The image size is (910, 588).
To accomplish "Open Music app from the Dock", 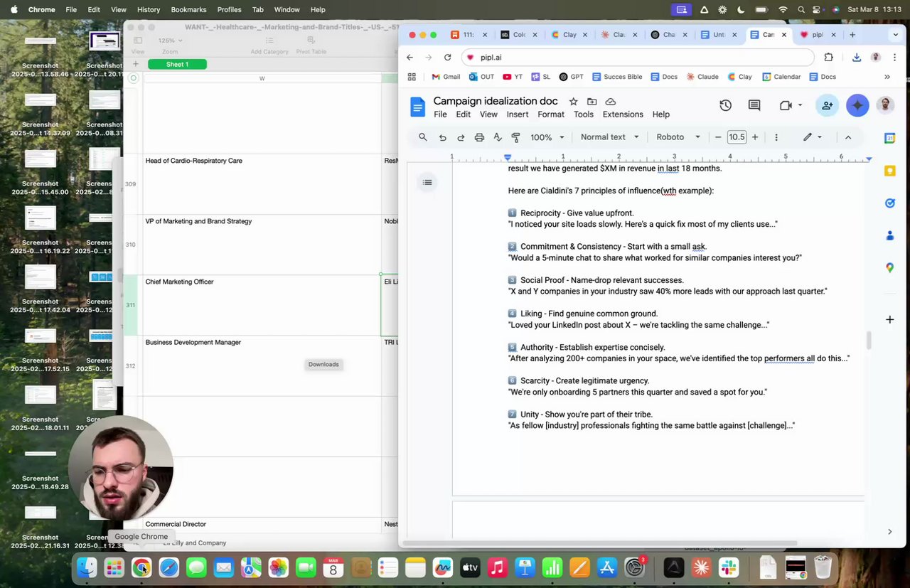I will tap(498, 567).
